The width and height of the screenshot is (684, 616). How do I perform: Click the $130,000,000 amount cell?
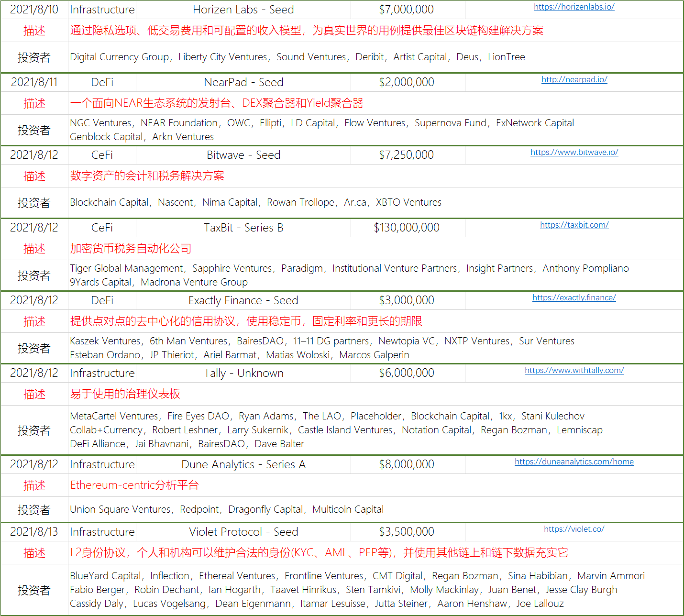click(x=408, y=228)
